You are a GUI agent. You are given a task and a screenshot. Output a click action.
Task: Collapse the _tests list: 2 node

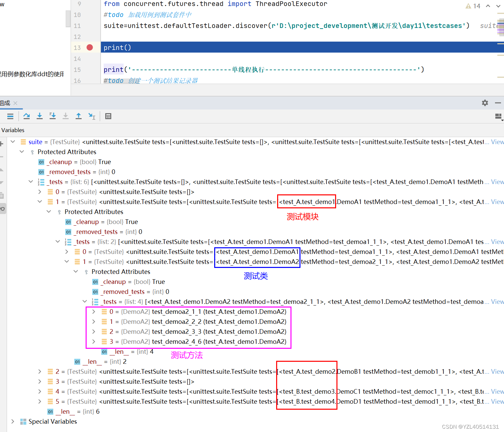[x=58, y=242]
